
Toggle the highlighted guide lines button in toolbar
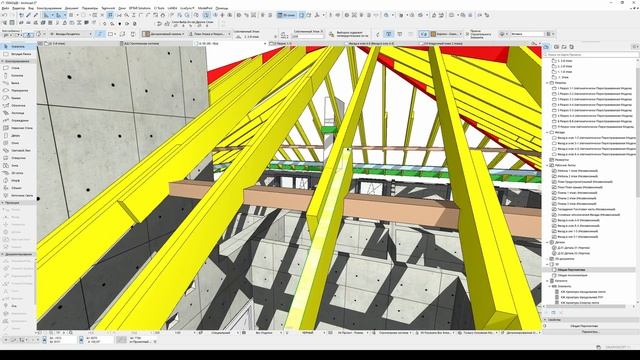tap(46, 15)
